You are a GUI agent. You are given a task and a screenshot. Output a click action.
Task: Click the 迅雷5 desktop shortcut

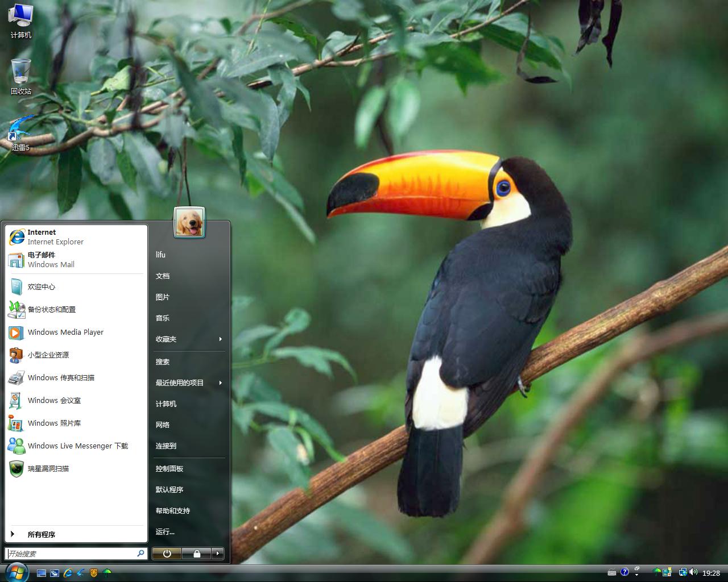tap(20, 133)
